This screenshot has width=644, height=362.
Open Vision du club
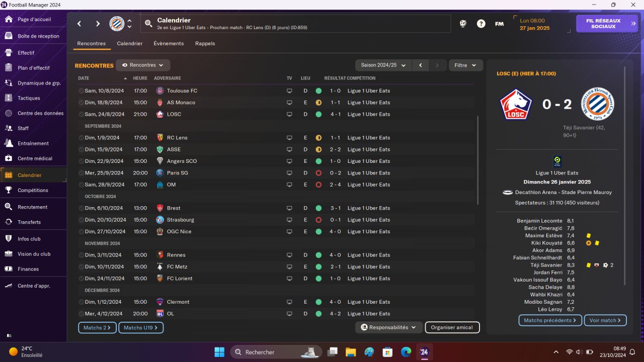33,254
